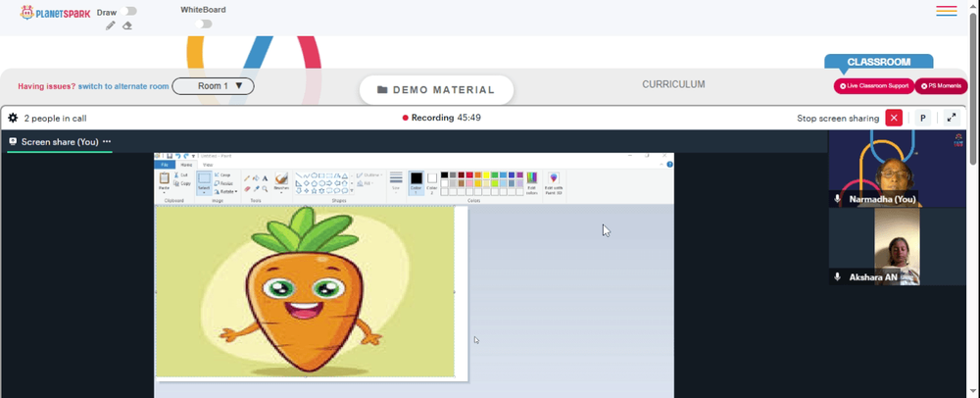
Task: Open the shape Outline dropdown in Paint
Action: 369,174
